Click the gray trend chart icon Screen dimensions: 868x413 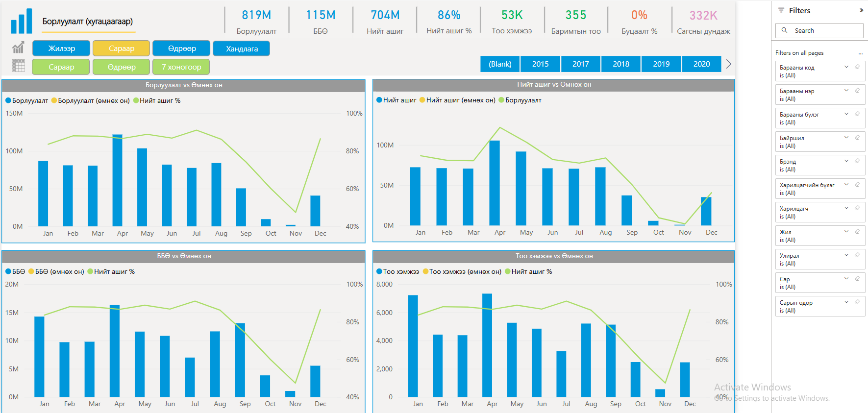(18, 48)
